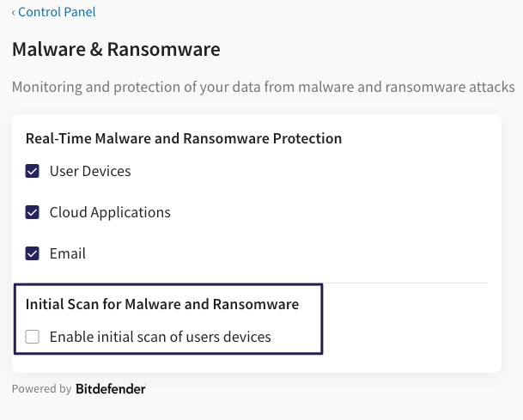Viewport: 523px width, 420px height.
Task: Click the monitoring and protection description text
Action: tap(263, 88)
